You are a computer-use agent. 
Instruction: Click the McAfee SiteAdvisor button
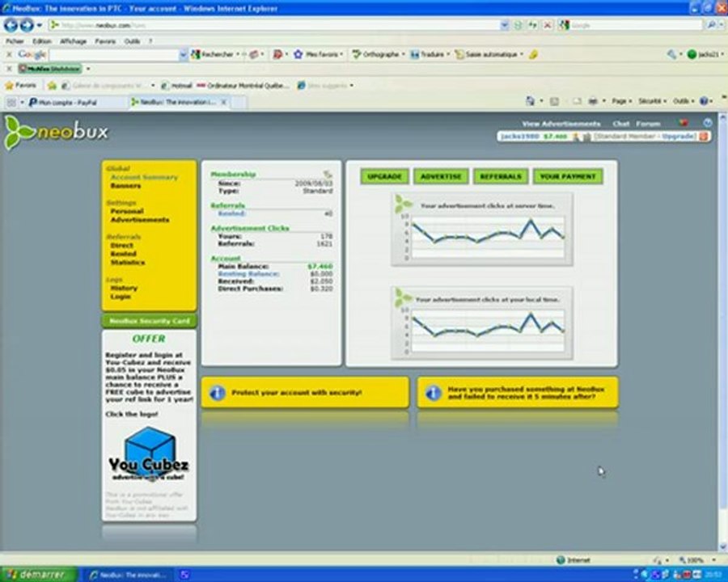point(49,69)
